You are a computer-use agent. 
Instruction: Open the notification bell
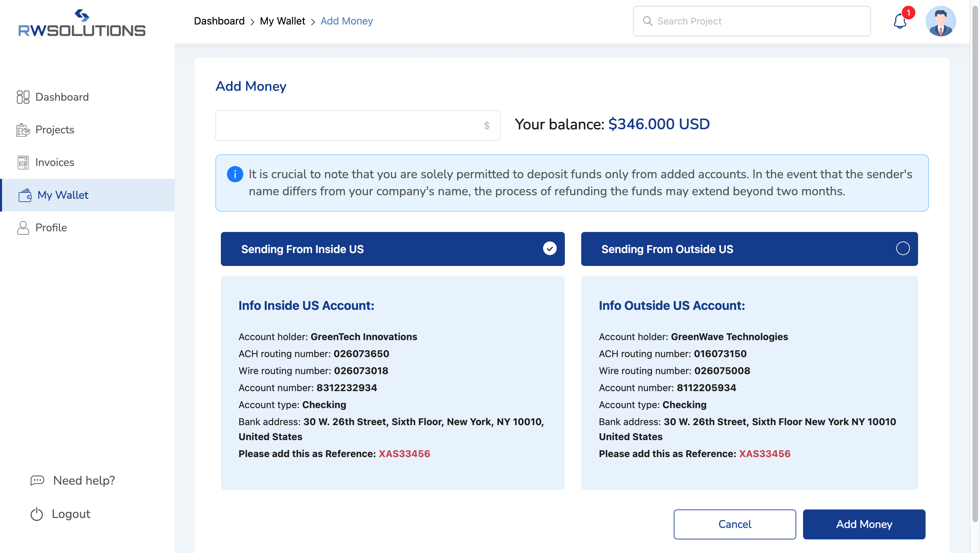(x=900, y=21)
